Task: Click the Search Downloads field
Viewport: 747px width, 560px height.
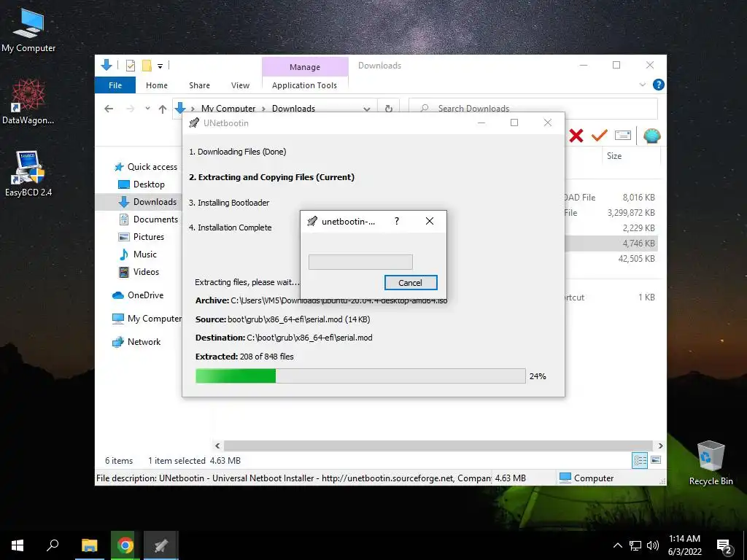Action: [x=533, y=109]
